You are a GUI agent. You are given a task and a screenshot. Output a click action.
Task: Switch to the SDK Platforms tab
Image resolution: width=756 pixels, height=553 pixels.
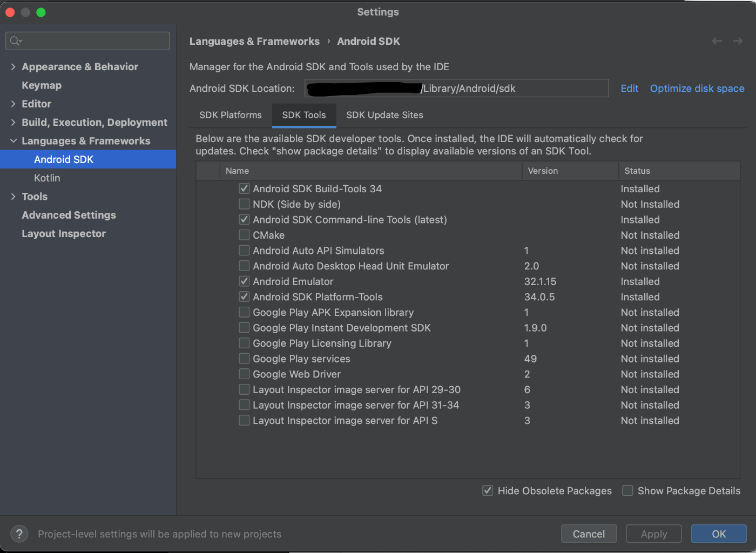point(231,115)
